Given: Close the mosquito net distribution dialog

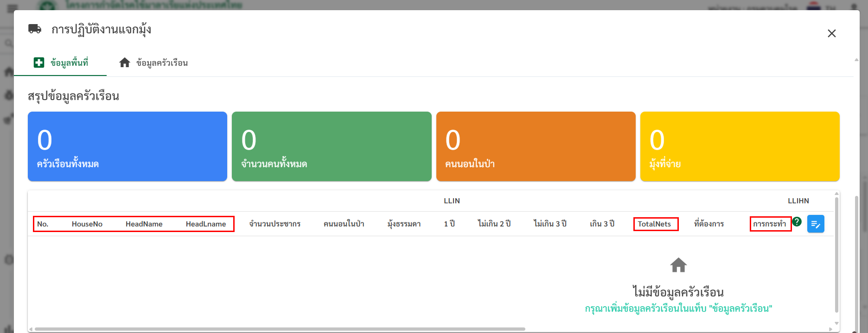Looking at the screenshot, I should click(x=831, y=33).
